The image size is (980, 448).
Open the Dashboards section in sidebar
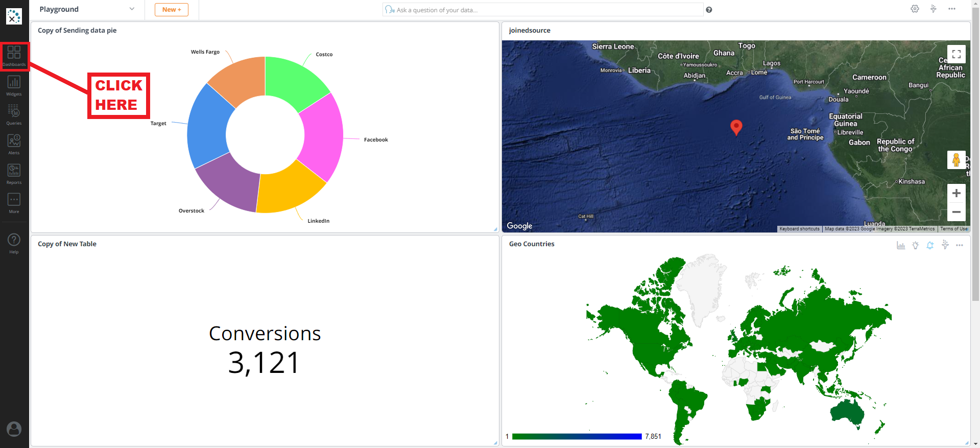tap(14, 55)
